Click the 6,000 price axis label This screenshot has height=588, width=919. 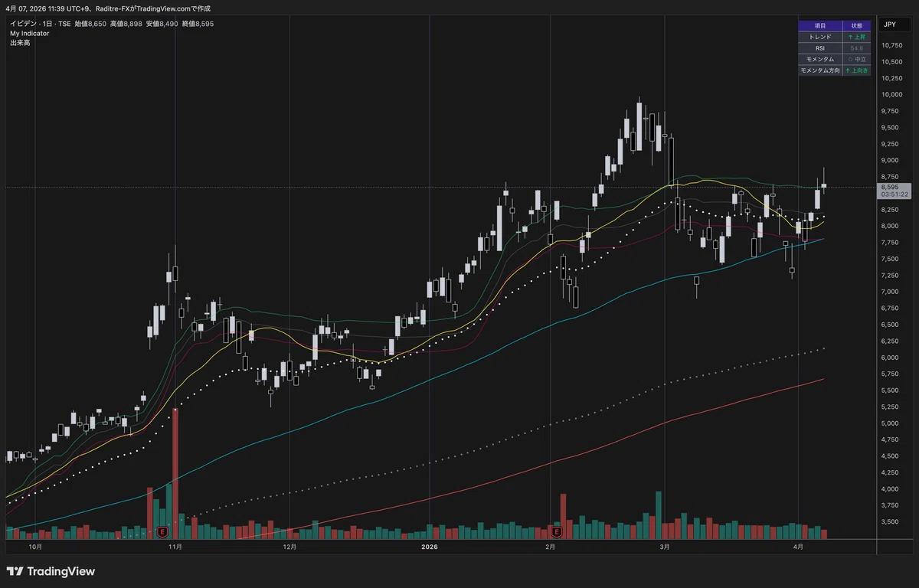(x=889, y=358)
